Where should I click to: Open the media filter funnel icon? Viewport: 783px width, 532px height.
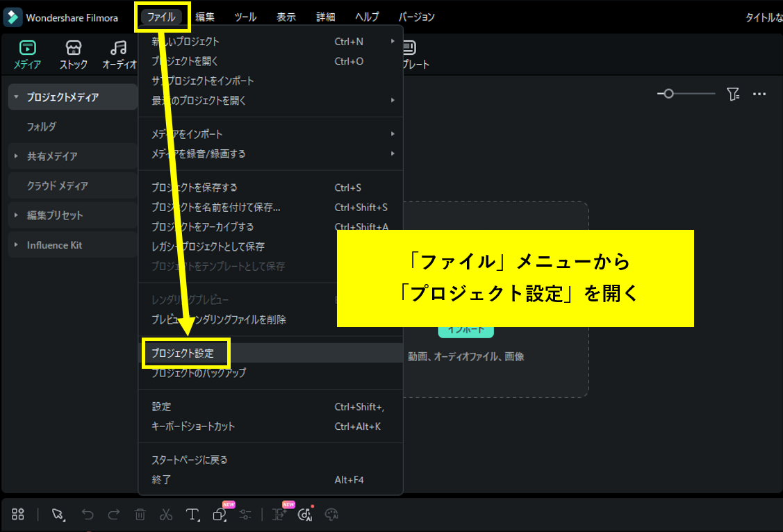(733, 94)
